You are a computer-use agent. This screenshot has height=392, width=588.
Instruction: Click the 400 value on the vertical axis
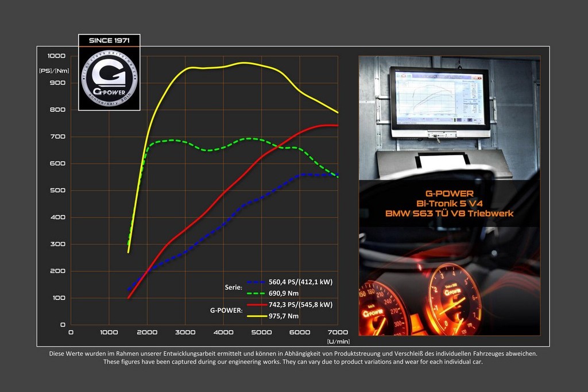coord(57,218)
